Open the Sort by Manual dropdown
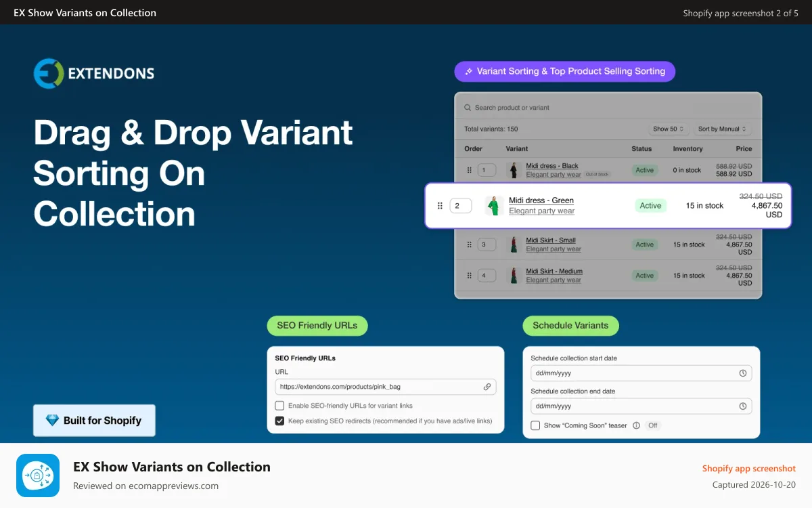Screen dimensions: 812x508 [723, 129]
